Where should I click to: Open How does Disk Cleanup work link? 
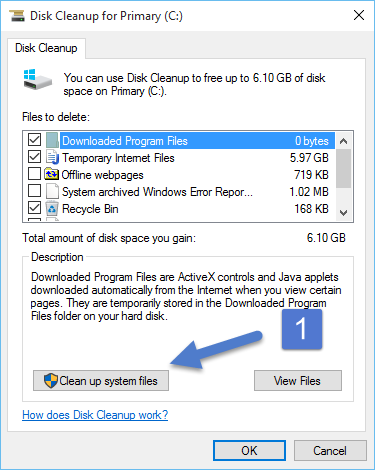(x=95, y=415)
